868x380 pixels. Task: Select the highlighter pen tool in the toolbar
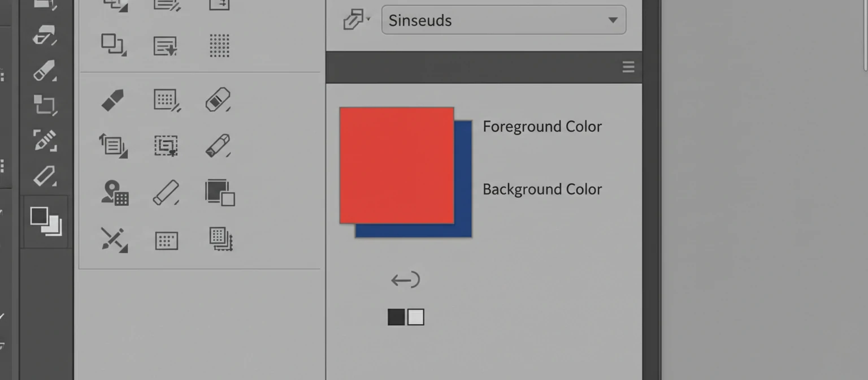(45, 176)
